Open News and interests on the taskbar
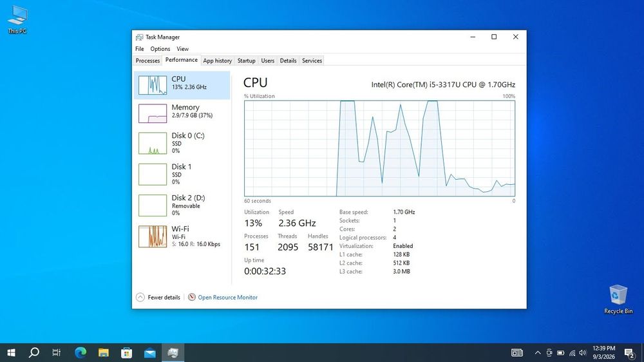 pyautogui.click(x=517, y=352)
